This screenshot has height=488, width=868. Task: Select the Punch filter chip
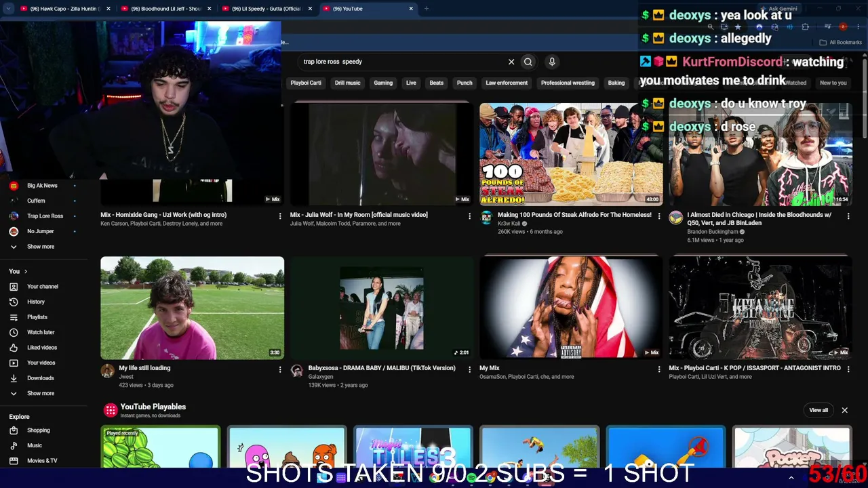[x=465, y=83]
